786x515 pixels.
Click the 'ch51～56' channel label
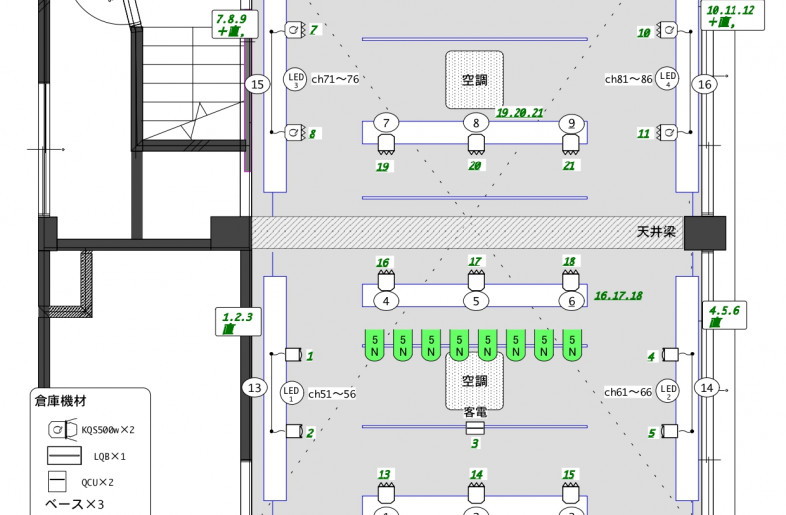click(332, 394)
